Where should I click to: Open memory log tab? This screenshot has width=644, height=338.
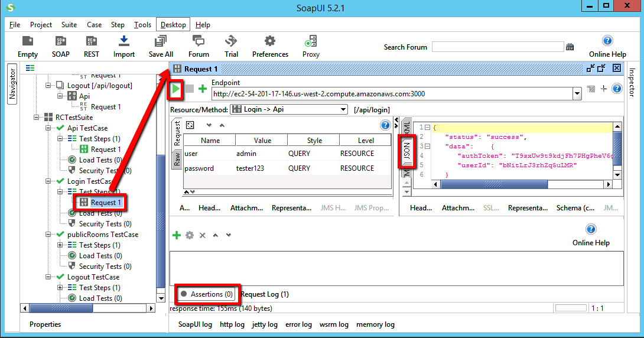(375, 324)
